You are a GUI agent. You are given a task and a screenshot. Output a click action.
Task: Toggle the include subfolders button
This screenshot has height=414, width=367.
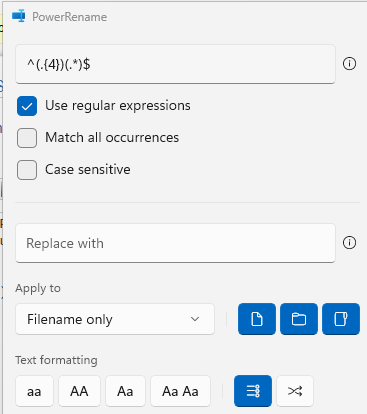[x=341, y=319]
